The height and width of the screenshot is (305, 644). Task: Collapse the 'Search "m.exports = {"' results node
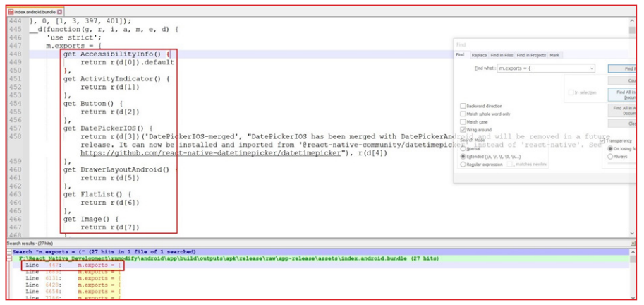9,251
